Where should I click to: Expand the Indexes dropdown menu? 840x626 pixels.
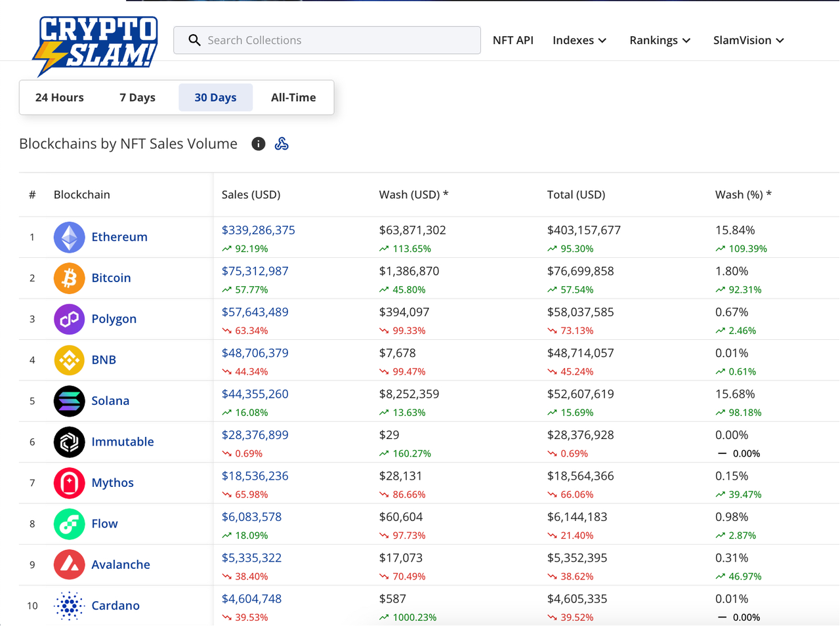(579, 40)
